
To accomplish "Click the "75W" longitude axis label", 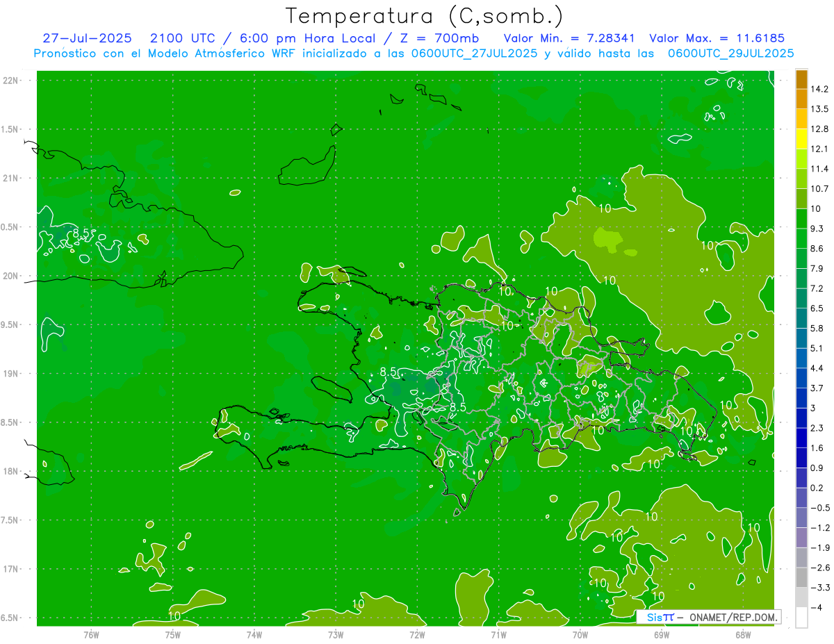I will [x=172, y=634].
